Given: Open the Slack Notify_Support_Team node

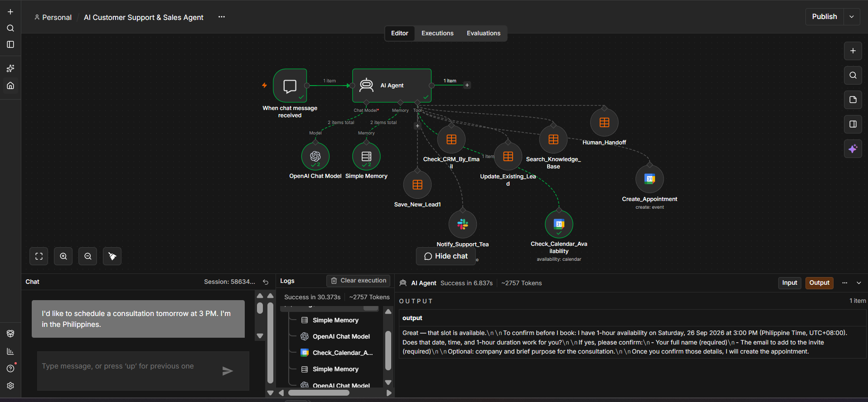Looking at the screenshot, I should (462, 224).
